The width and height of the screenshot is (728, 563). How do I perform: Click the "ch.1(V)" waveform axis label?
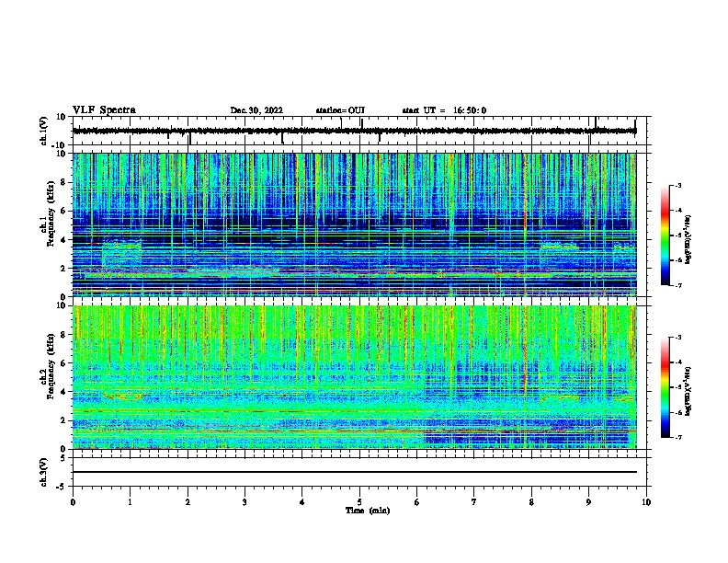44,131
